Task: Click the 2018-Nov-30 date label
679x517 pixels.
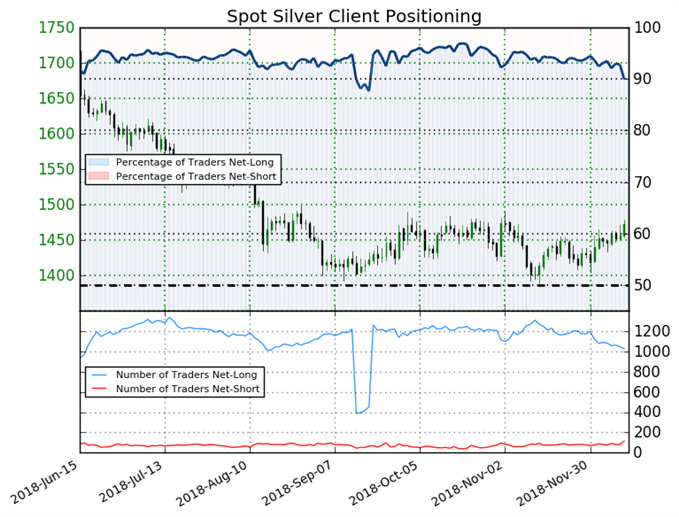Action: pyautogui.click(x=553, y=483)
